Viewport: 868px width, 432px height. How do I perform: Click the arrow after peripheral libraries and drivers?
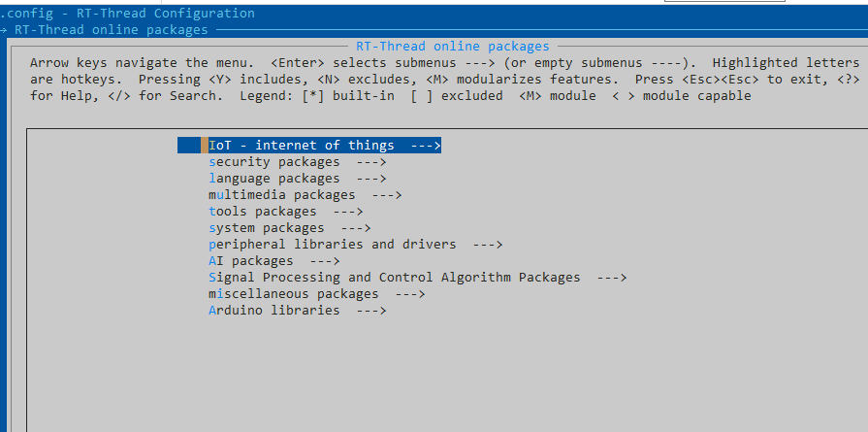488,245
